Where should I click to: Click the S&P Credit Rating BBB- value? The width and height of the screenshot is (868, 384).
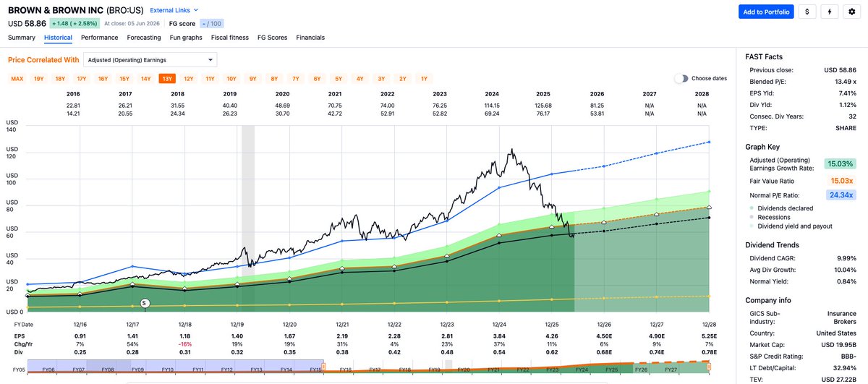(849, 355)
